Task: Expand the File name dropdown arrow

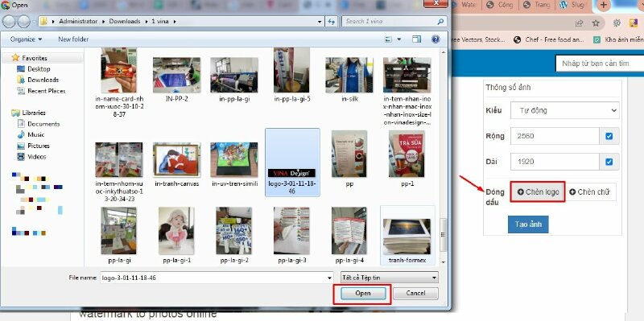Action: click(329, 278)
